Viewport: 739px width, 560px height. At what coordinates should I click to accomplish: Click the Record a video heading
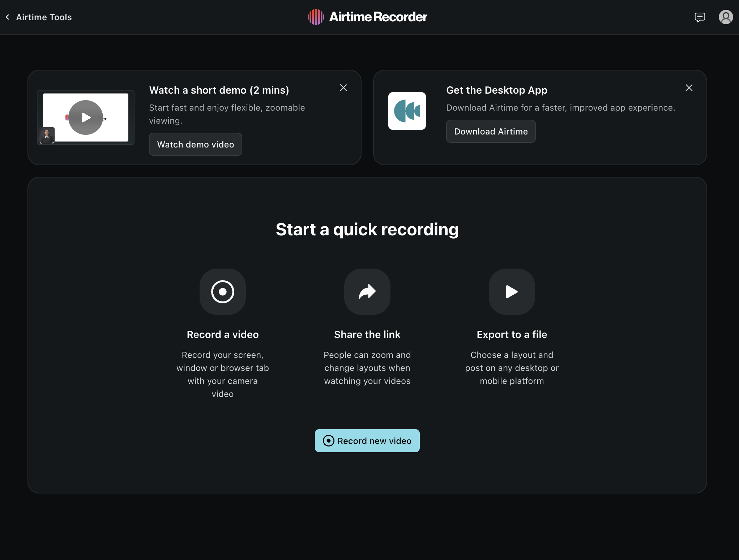pyautogui.click(x=223, y=334)
